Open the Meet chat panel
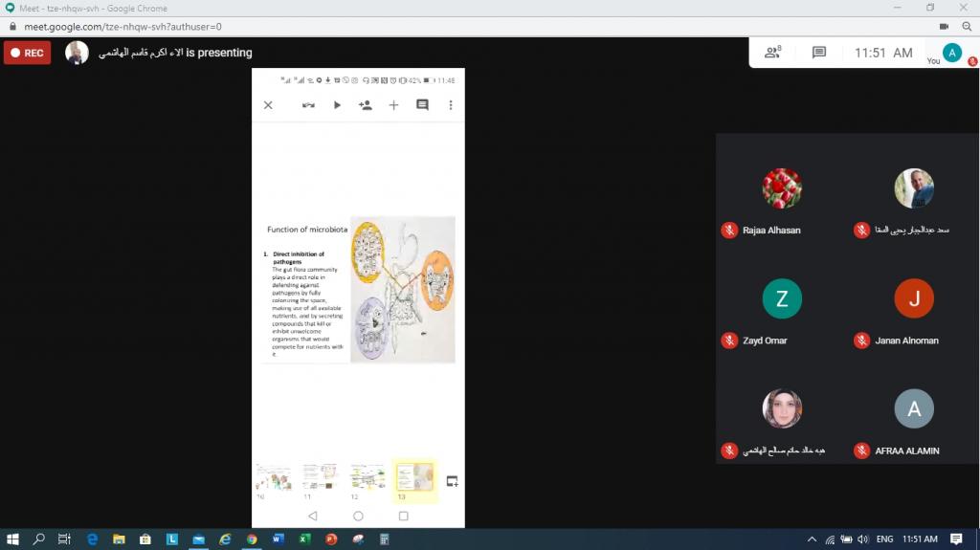Image resolution: width=980 pixels, height=550 pixels. [819, 54]
